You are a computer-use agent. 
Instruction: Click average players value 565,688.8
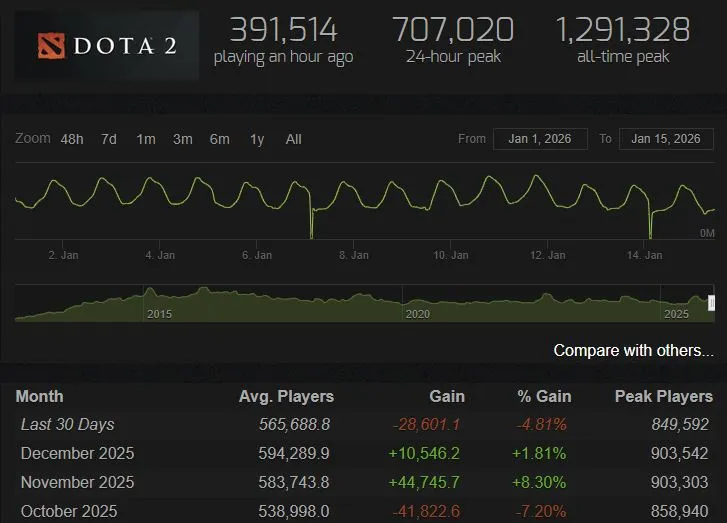[294, 424]
